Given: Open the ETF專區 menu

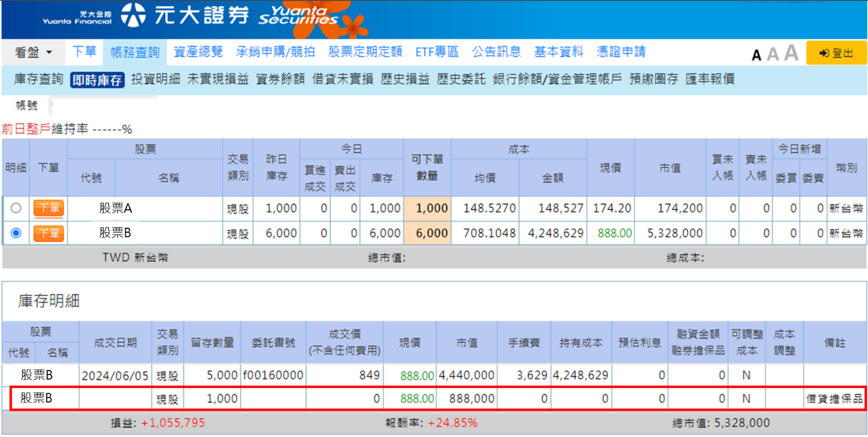Looking at the screenshot, I should (x=437, y=52).
